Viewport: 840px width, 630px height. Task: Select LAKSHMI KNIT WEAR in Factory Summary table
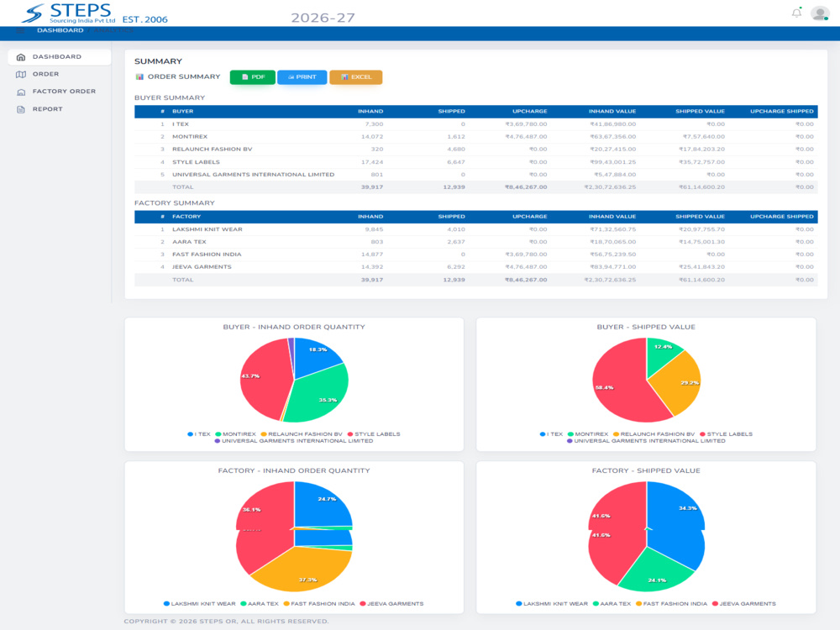click(x=207, y=229)
